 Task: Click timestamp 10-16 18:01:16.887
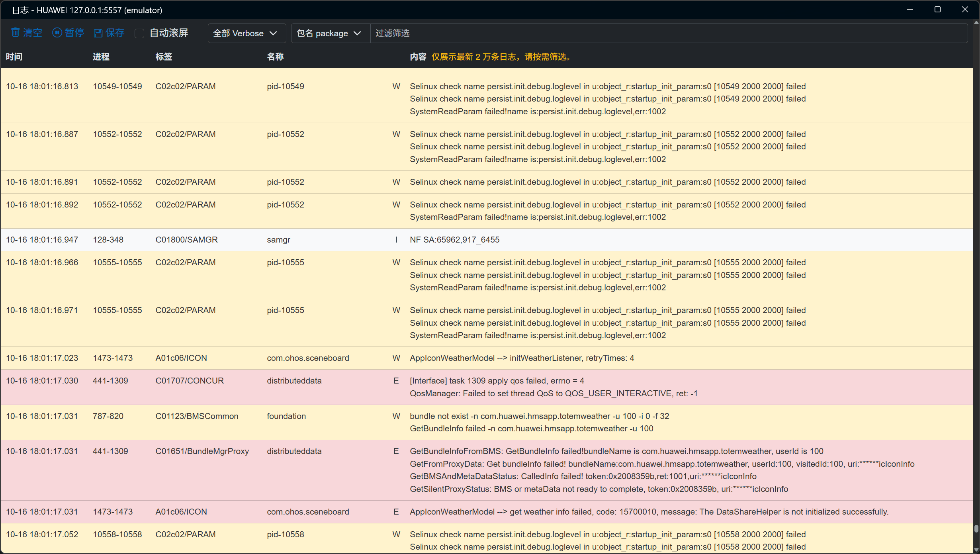click(42, 134)
